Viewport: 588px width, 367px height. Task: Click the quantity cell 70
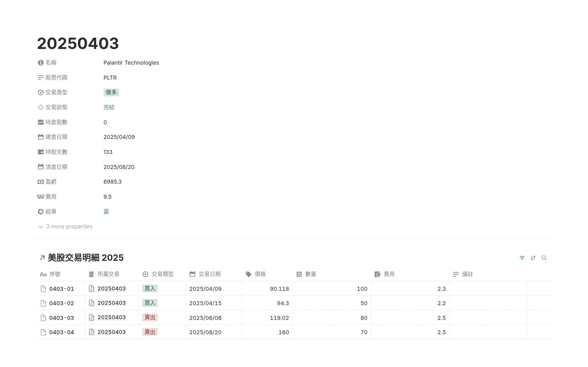(x=332, y=332)
